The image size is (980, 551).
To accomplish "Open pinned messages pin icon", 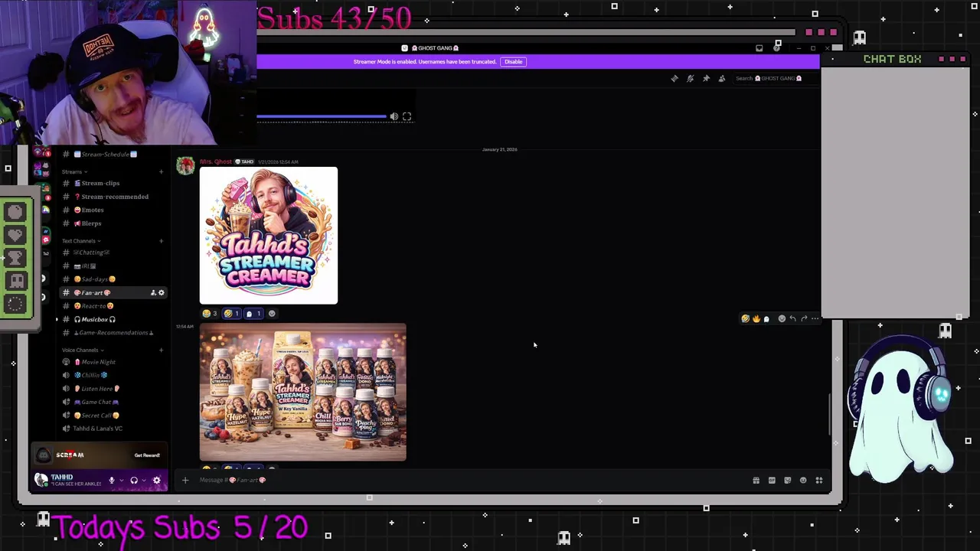I will (x=706, y=78).
